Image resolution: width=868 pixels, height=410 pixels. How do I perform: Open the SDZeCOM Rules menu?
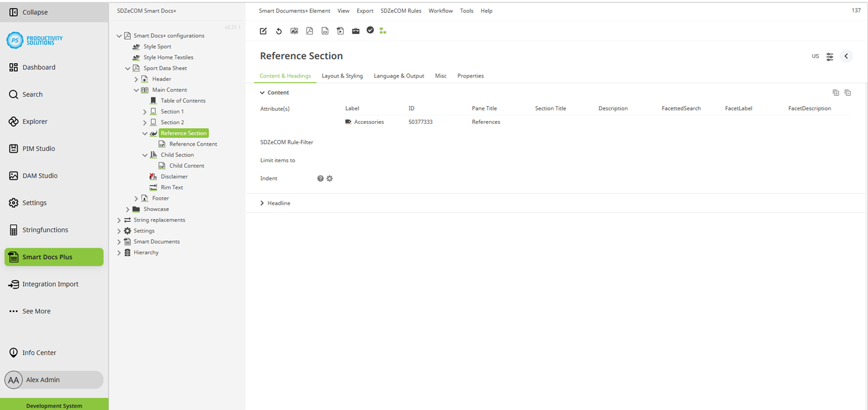(401, 11)
